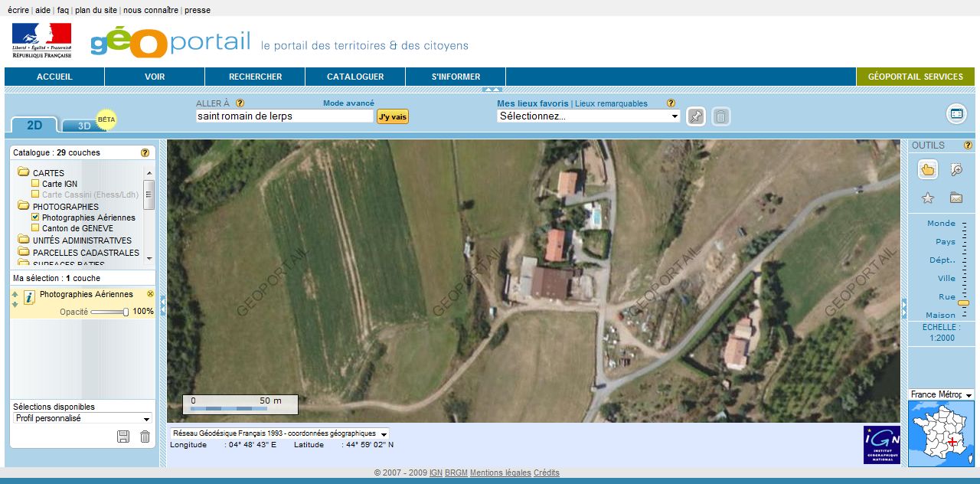This screenshot has height=484, width=980.
Task: Open the France Métropolitaine territory dropdown
Action: pyautogui.click(x=941, y=394)
